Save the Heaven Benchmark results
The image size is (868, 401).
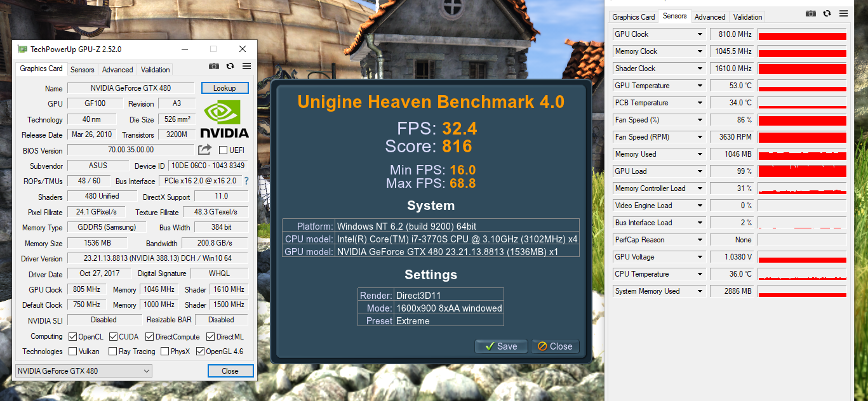pos(501,346)
